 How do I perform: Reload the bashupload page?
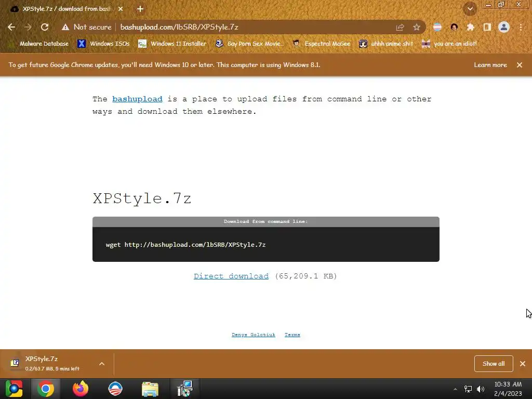coord(45,27)
